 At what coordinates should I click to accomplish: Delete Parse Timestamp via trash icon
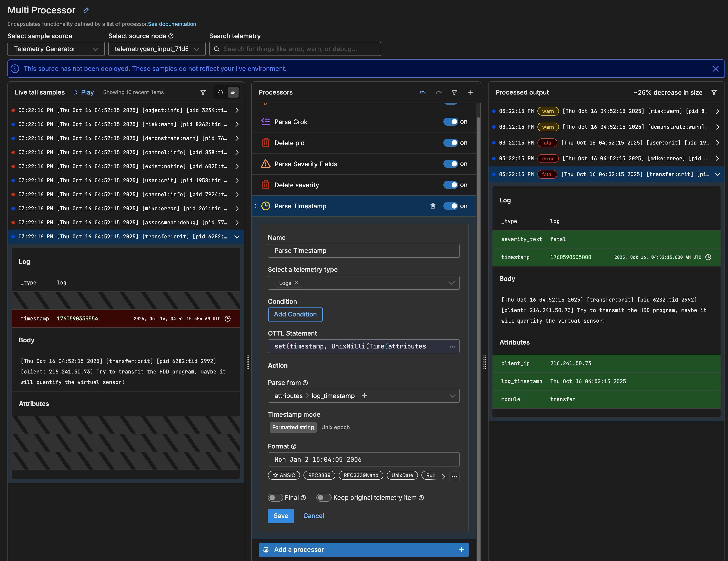tap(433, 206)
